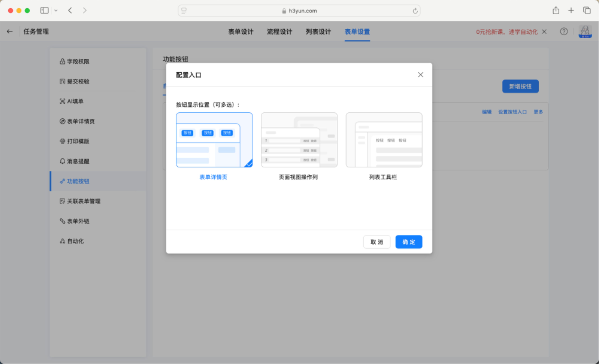Close the 配置入口 dialog with the X icon
This screenshot has width=599, height=364.
pos(420,75)
